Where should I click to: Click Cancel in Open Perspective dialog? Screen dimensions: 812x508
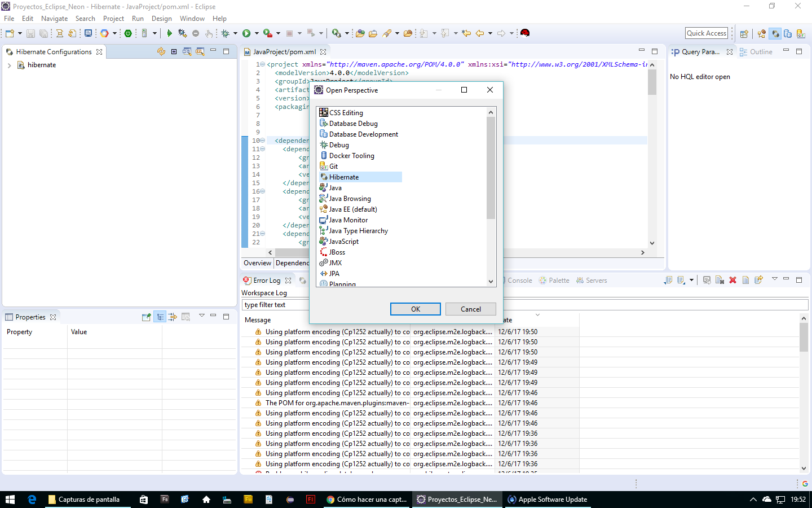471,309
